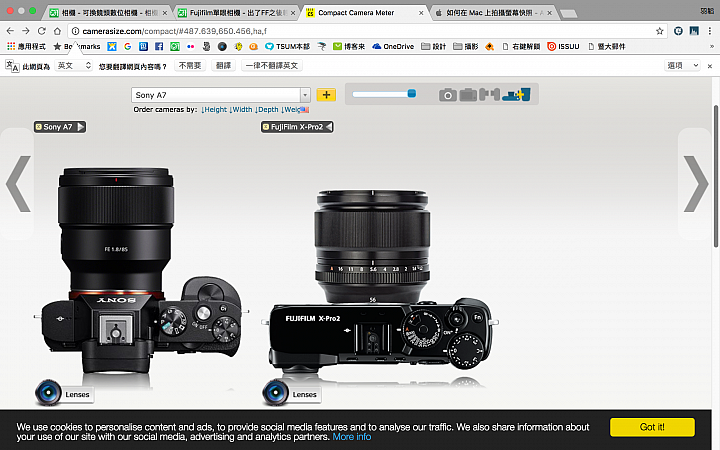Open Lenses for the FujiFilm X-Pro2
This screenshot has height=450, width=720.
pyautogui.click(x=292, y=394)
